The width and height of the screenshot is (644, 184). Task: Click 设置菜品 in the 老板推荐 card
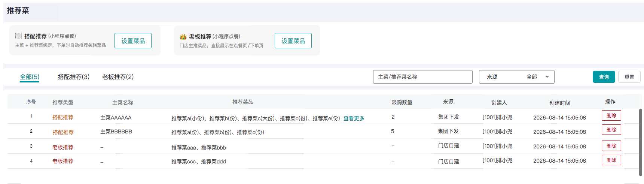[293, 40]
